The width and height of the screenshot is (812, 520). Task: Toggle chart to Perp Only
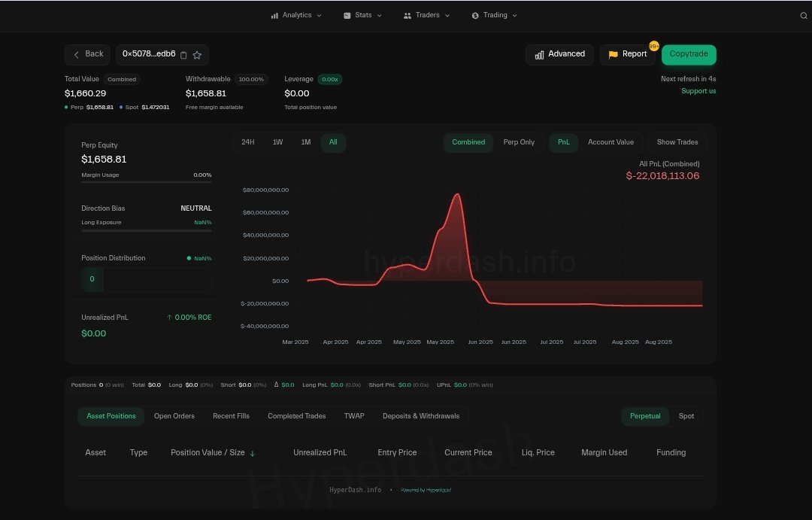(519, 142)
